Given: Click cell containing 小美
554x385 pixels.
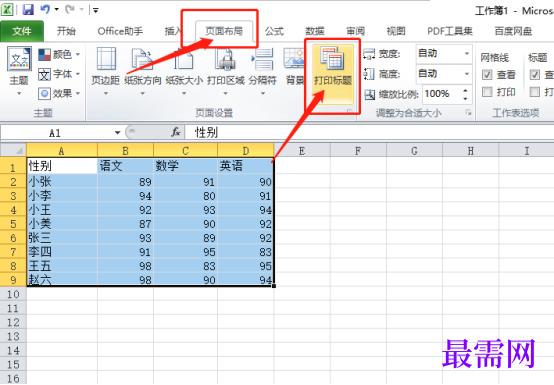Looking at the screenshot, I should point(62,224).
